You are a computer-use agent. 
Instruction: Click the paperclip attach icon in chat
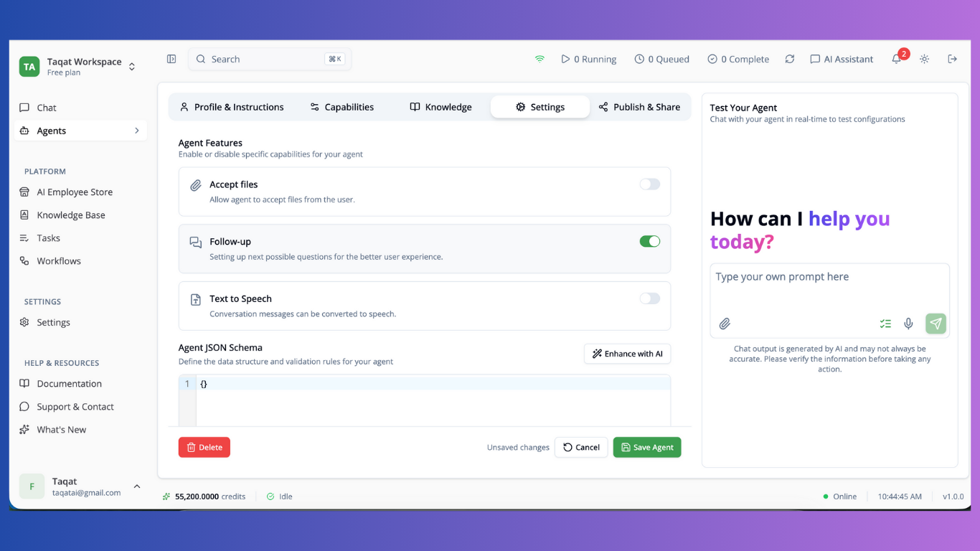click(725, 324)
